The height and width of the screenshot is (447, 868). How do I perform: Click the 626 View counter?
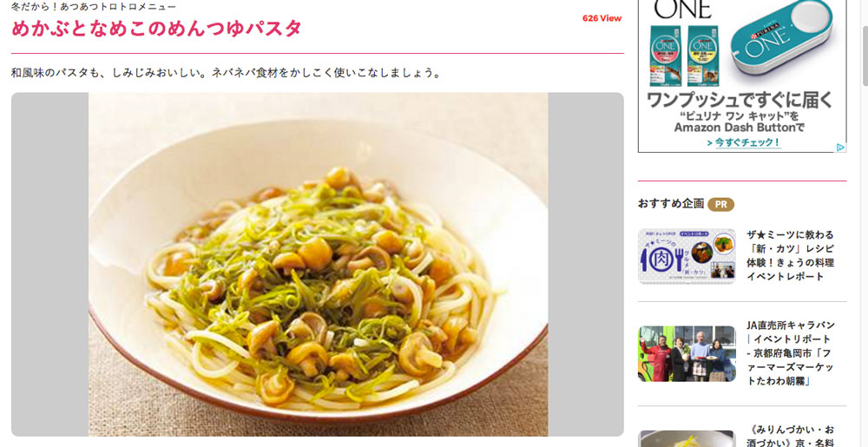(602, 18)
